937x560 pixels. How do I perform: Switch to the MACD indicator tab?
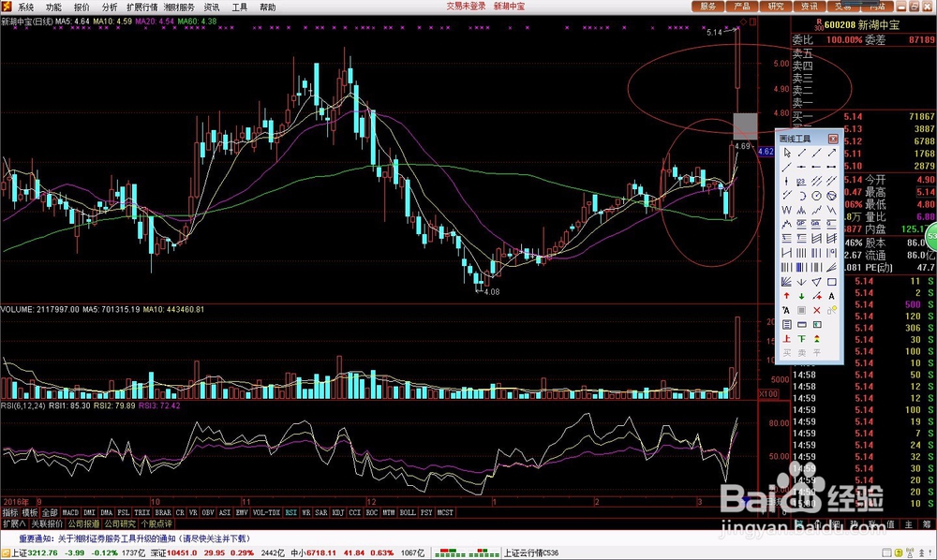pyautogui.click(x=70, y=513)
